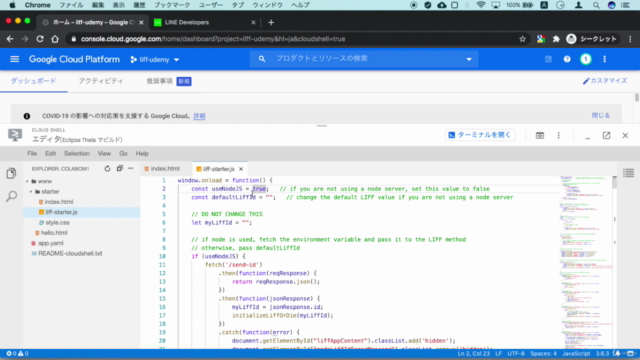Open the Apple menu
The image size is (640, 360).
click(x=12, y=5)
